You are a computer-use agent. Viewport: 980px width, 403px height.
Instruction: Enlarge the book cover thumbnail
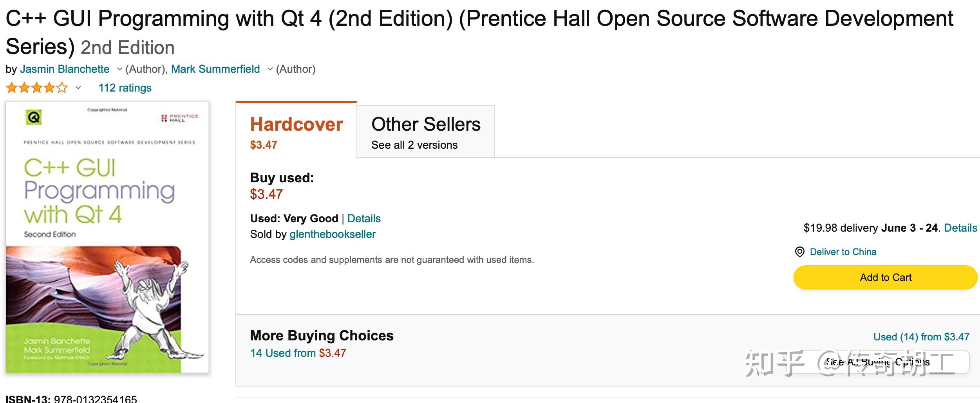tap(107, 237)
